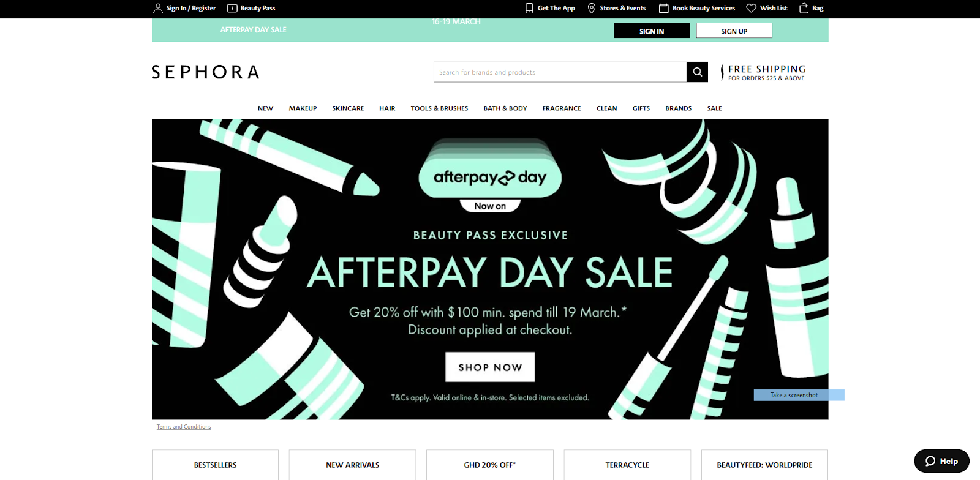
Task: Expand the BRANDS category menu
Action: point(679,108)
